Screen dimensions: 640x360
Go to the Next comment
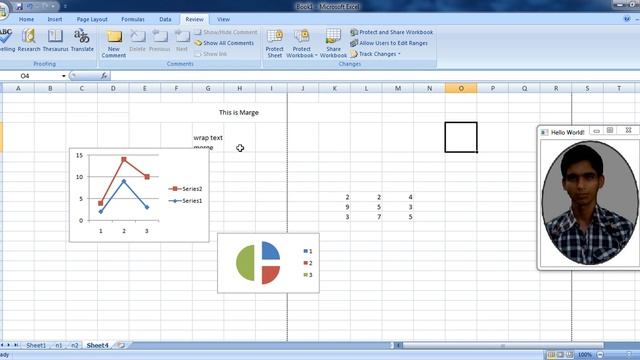click(182, 40)
